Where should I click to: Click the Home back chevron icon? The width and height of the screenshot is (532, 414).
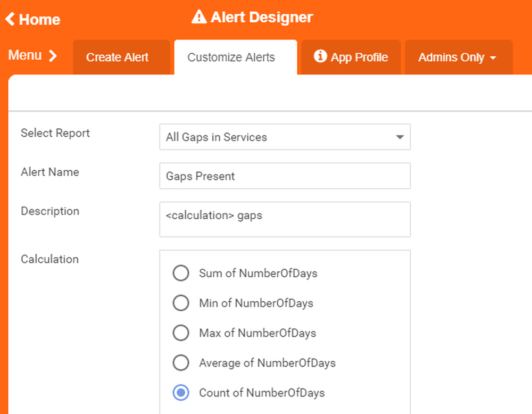point(10,19)
